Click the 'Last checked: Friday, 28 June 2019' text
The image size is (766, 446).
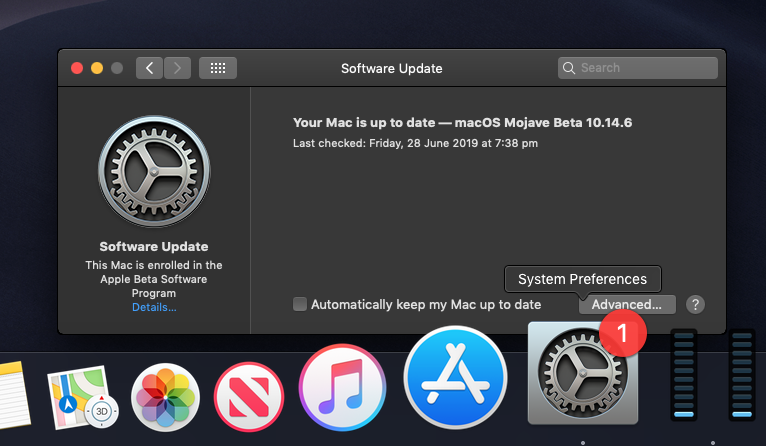coord(415,143)
